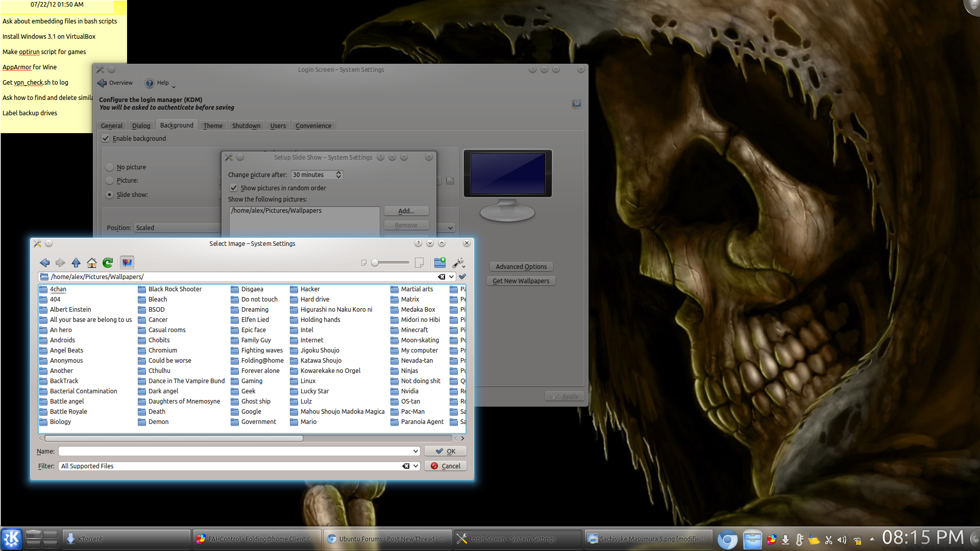
Task: Select the No picture radio button
Action: (x=110, y=167)
